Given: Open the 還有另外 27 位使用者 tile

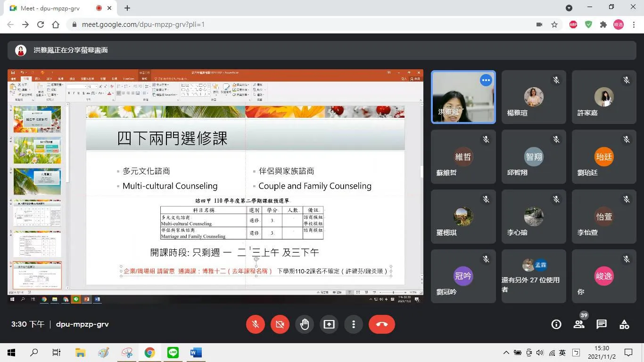Looking at the screenshot, I should [534, 275].
